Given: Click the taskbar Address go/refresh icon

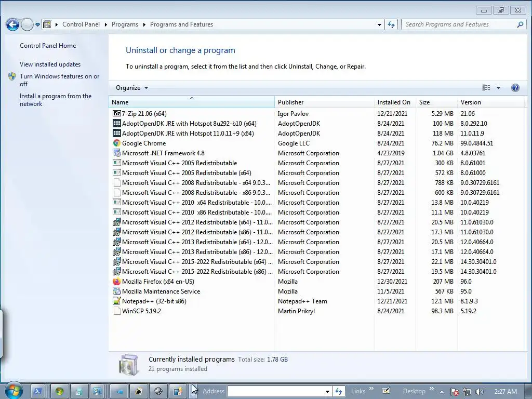Looking at the screenshot, I should (339, 392).
